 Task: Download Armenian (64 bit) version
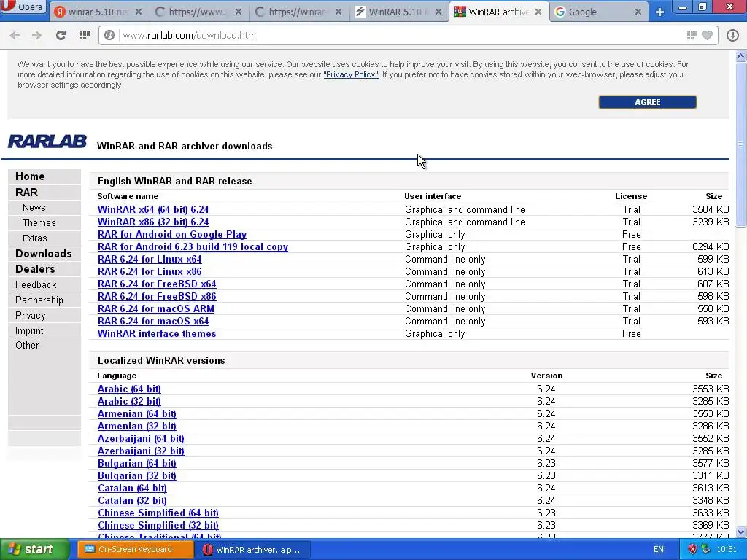tap(136, 414)
